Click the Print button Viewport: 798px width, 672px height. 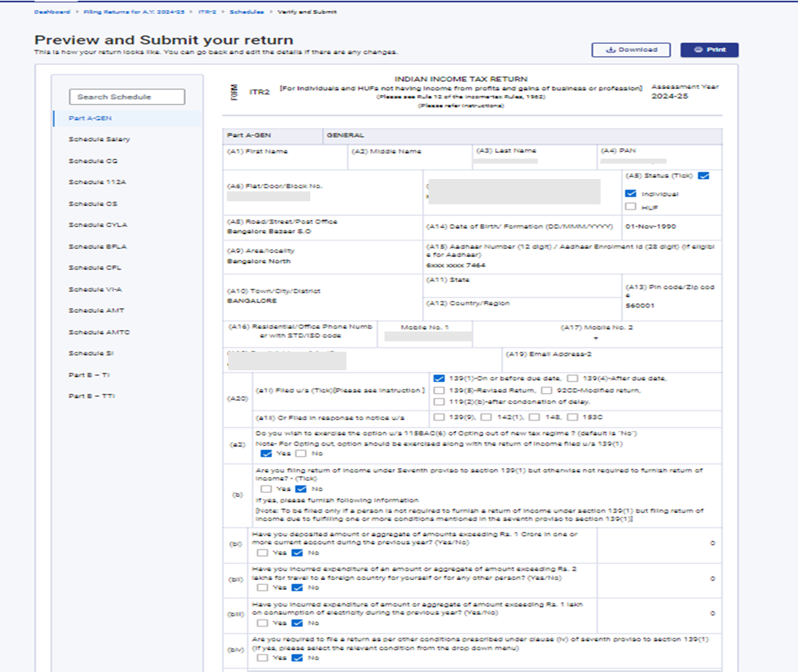pyautogui.click(x=709, y=50)
